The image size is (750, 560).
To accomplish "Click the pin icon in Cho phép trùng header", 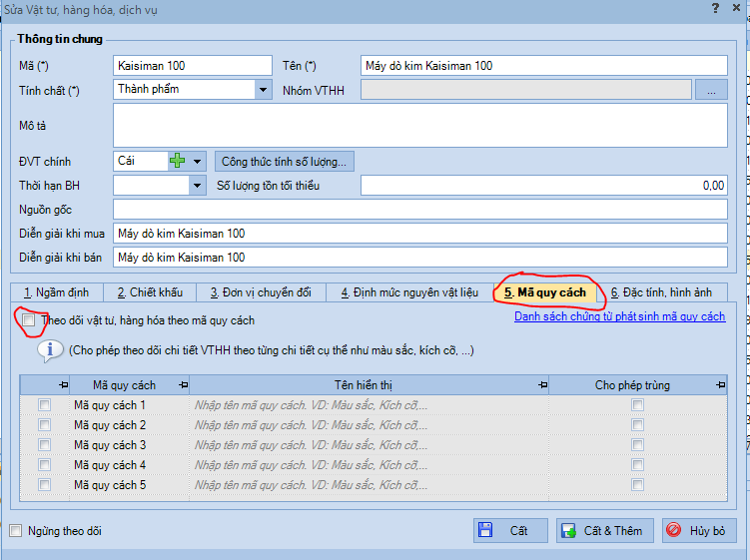I will click(721, 385).
